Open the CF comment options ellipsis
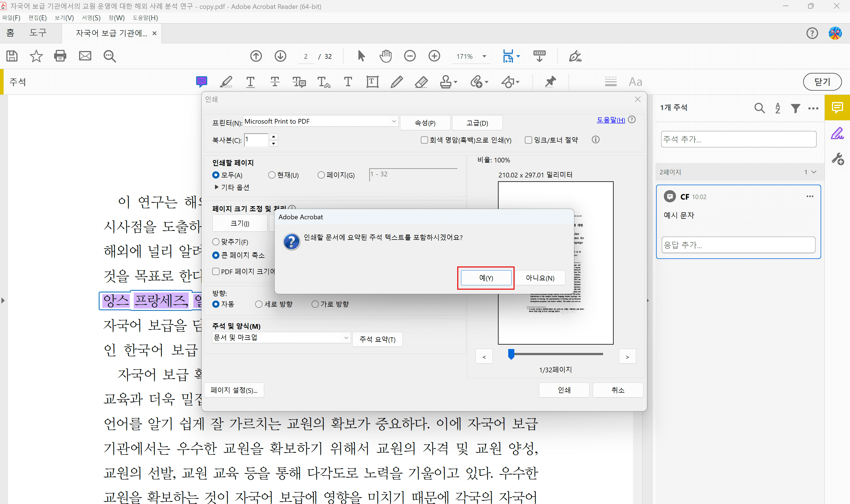 [x=810, y=196]
